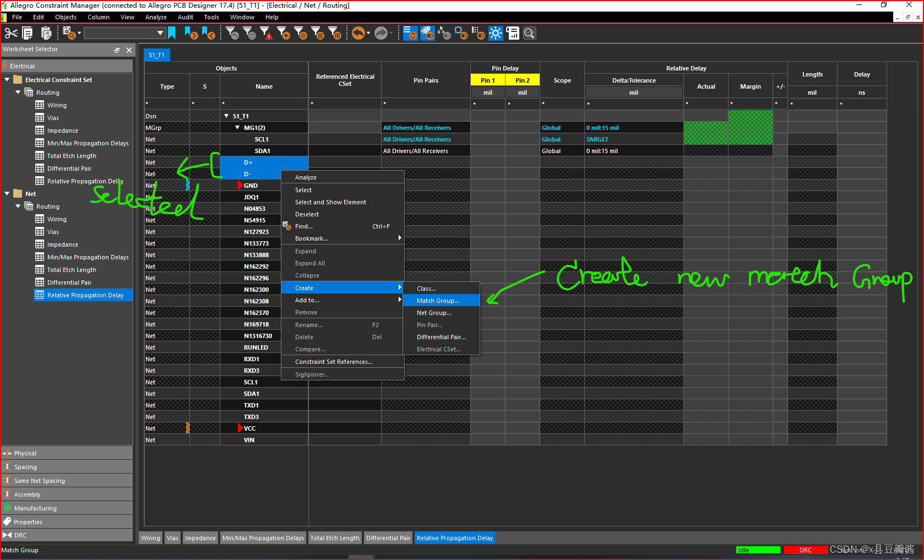Image resolution: width=924 pixels, height=560 pixels.
Task: Open the Add to... submenu entry
Action: tap(343, 300)
